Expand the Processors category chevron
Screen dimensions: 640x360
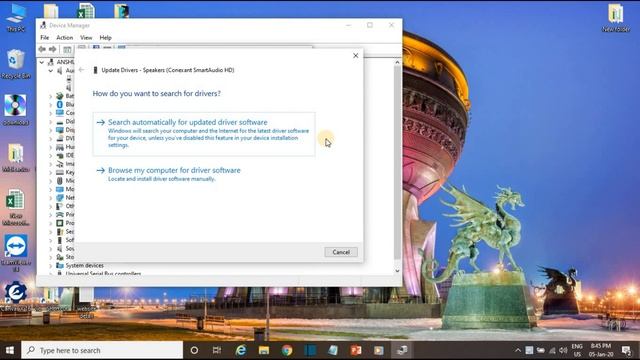(x=50, y=223)
